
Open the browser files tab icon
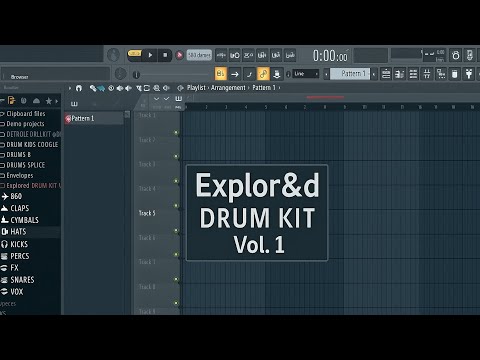tap(12, 100)
